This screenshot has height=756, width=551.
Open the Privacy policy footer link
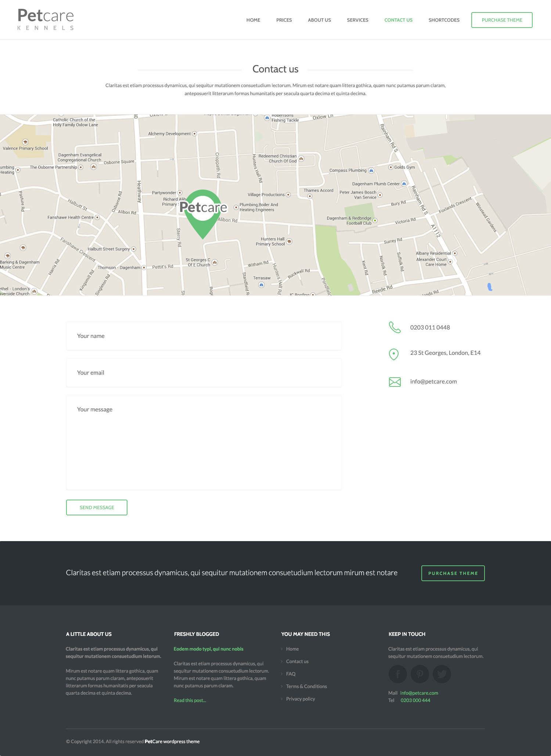pos(300,699)
